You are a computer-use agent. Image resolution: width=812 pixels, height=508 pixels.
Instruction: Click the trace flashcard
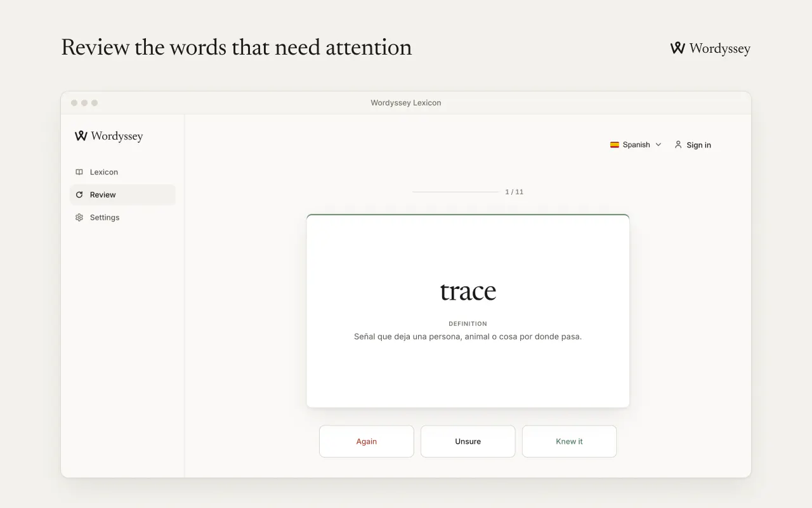click(x=468, y=311)
